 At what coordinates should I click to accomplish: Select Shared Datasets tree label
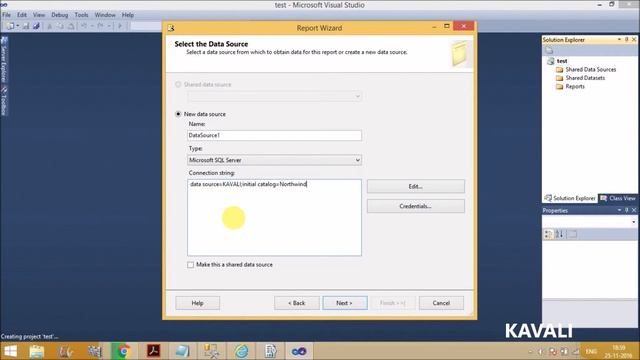coord(585,78)
